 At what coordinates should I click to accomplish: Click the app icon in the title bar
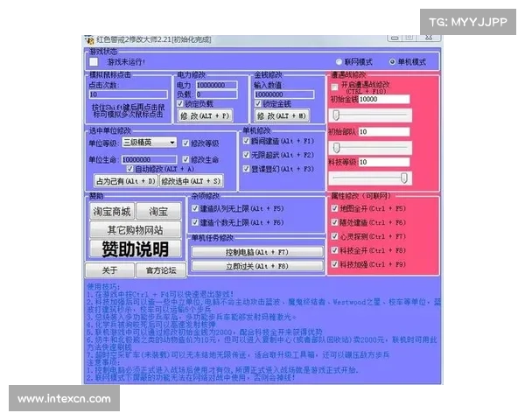point(89,40)
